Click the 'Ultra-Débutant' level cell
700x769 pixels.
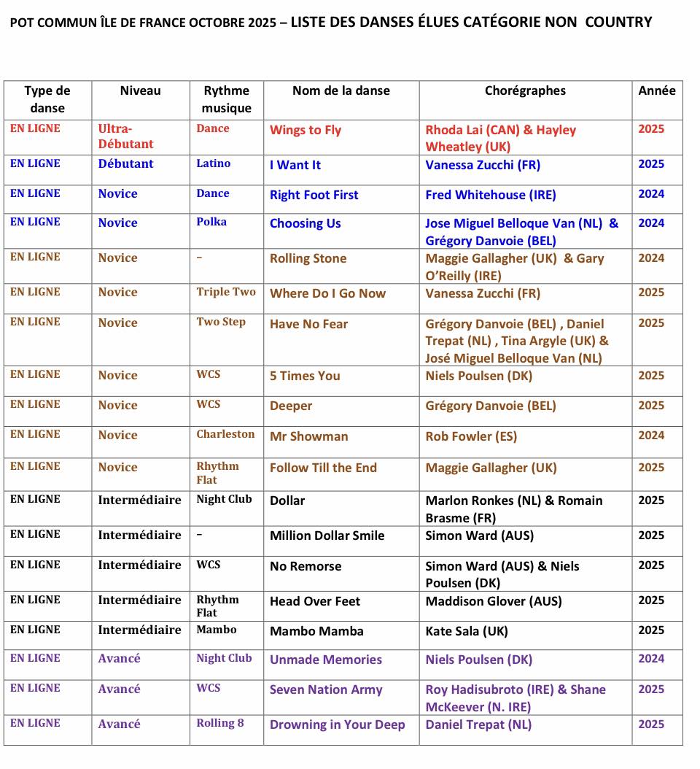(x=125, y=136)
